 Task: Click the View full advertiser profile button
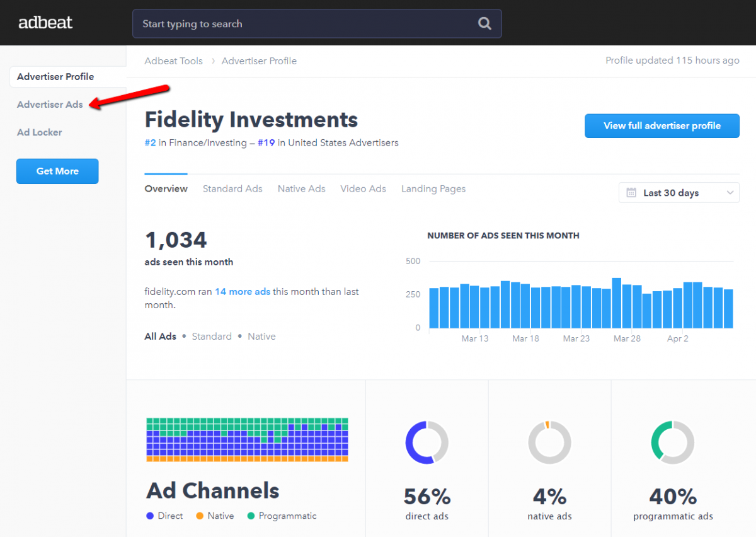point(661,126)
